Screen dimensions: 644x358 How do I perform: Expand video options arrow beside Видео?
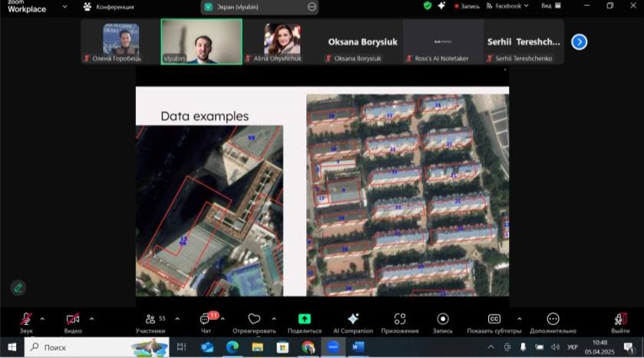[91, 318]
